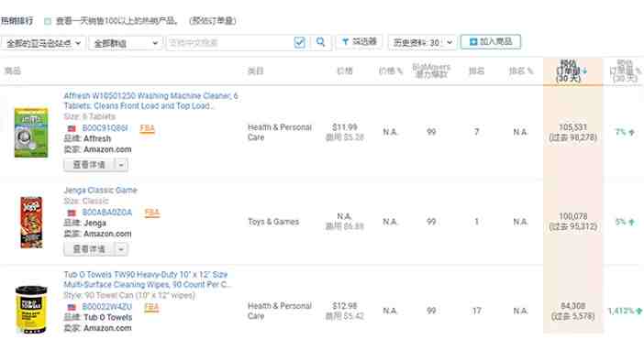
Task: Click view details button for Jenga
Action: (x=89, y=249)
